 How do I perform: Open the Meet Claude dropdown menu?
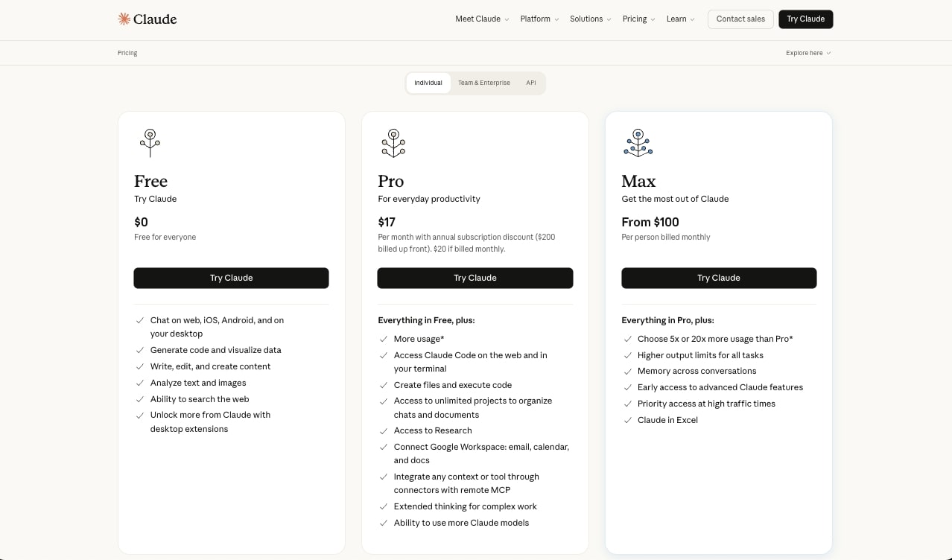tap(482, 19)
